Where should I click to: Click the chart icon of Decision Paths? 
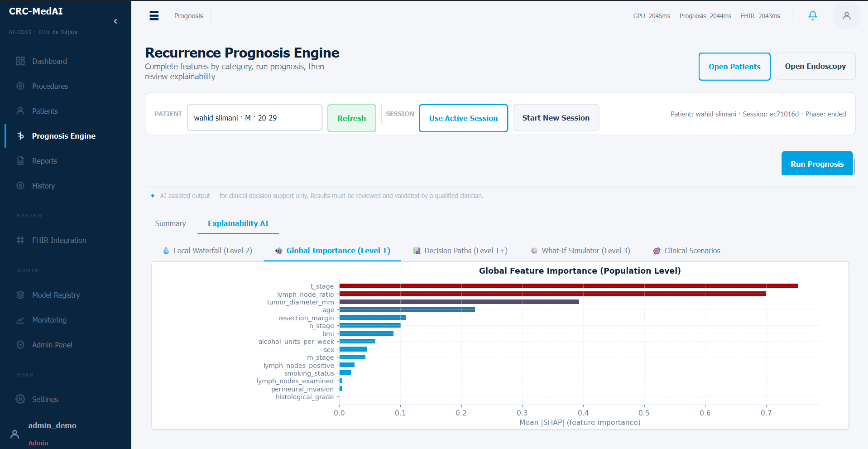pyautogui.click(x=417, y=251)
